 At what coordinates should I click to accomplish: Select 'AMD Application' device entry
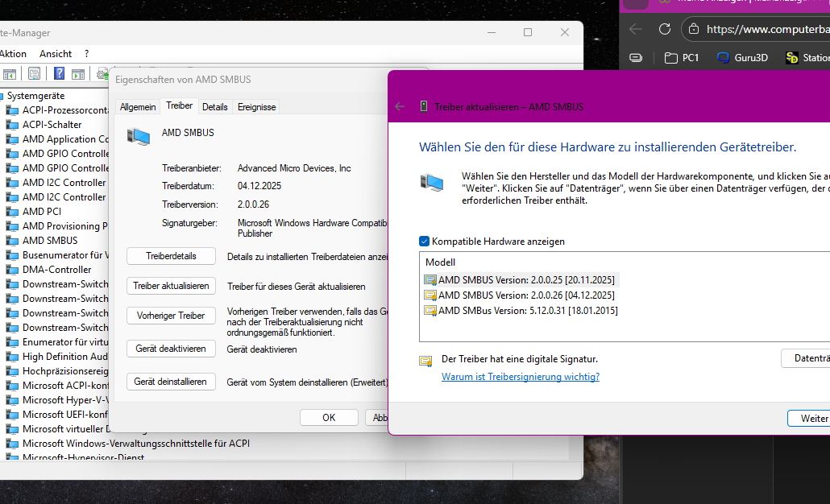pos(65,139)
